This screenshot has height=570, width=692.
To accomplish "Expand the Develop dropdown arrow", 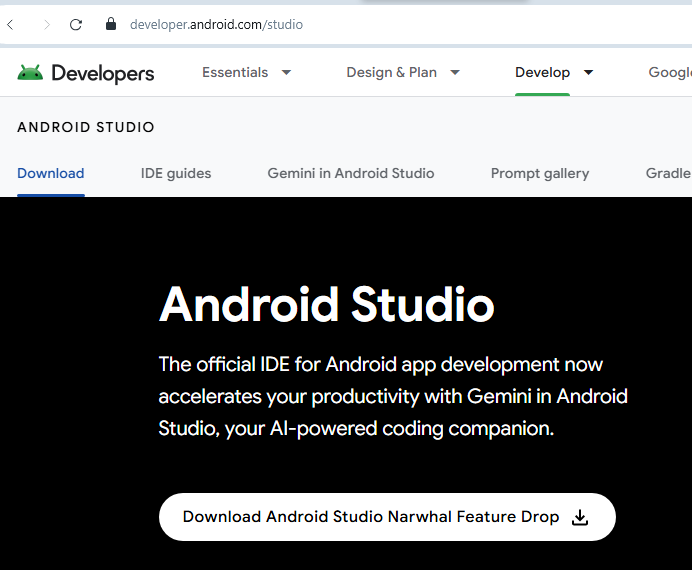I will (x=588, y=72).
